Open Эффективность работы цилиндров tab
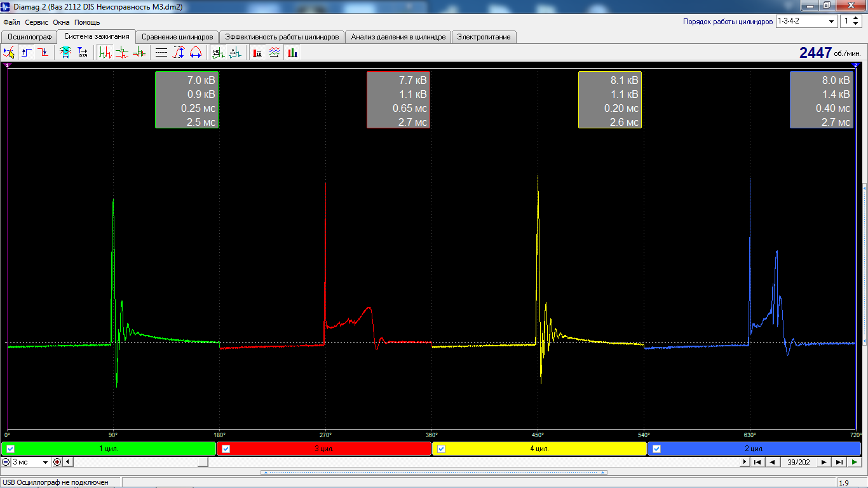The image size is (868, 488). pyautogui.click(x=282, y=37)
